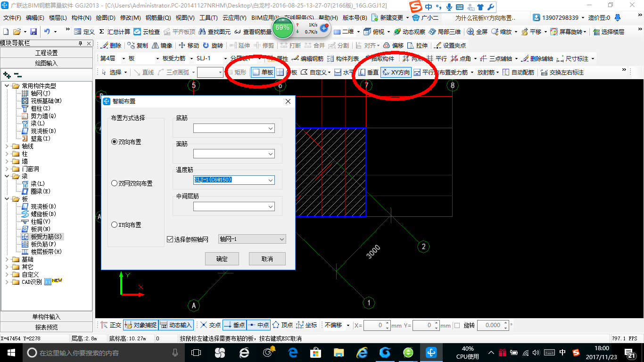The image size is (644, 362).
Task: Select XY向布置 radio option
Action: click(x=126, y=225)
